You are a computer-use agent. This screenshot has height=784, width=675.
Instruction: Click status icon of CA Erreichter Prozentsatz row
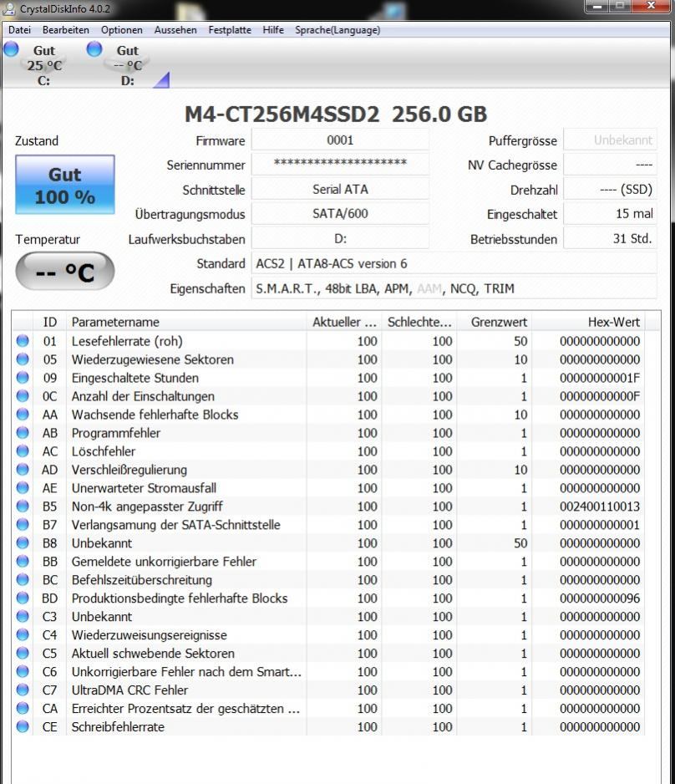[x=23, y=708]
